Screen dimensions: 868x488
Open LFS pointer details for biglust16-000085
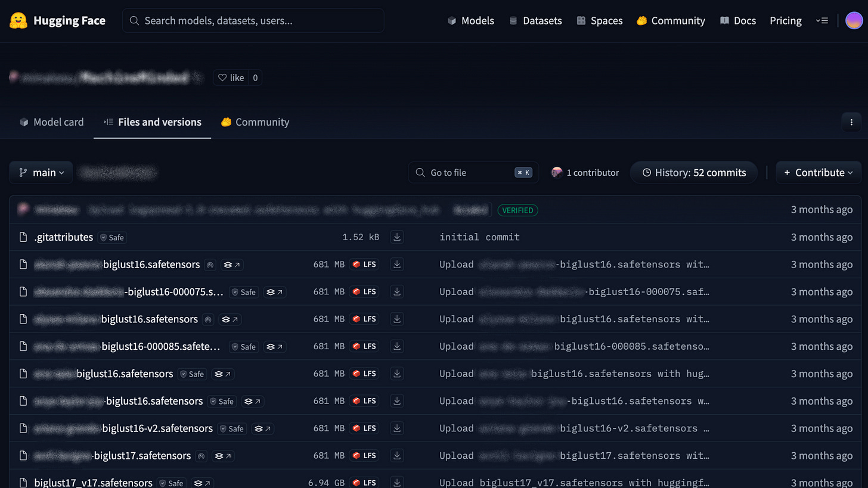click(x=275, y=347)
